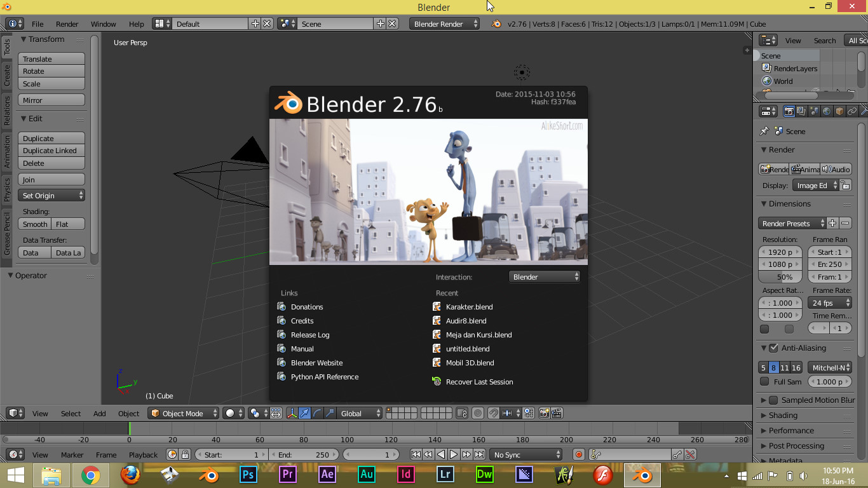
Task: Open the World properties tab globe icon
Action: (827, 111)
